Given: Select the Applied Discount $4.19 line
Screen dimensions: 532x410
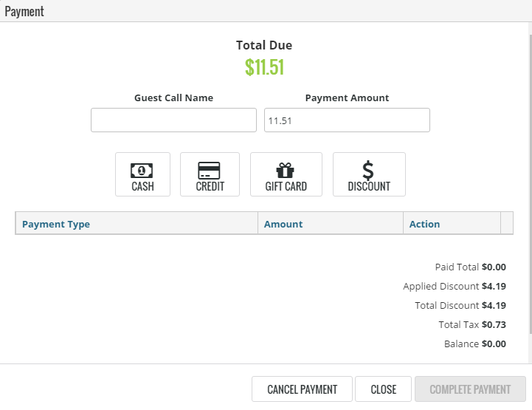Looking at the screenshot, I should [454, 287].
